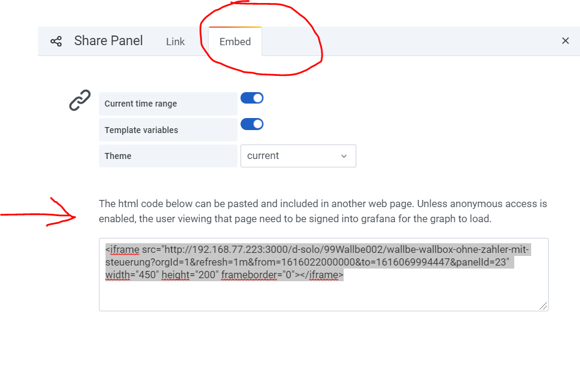580x392 pixels.
Task: Click the word 'current' in Theme selector
Action: (x=263, y=156)
